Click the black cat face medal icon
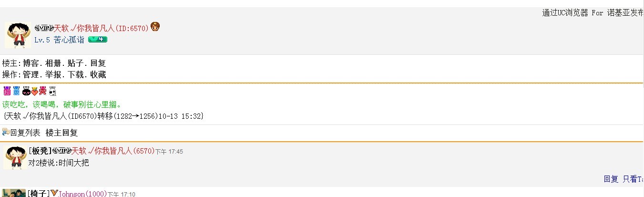644x197 pixels. 26,91
